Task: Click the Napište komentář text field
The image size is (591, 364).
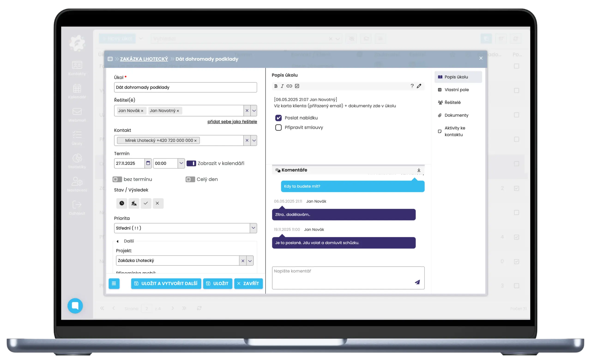Action: (x=342, y=277)
